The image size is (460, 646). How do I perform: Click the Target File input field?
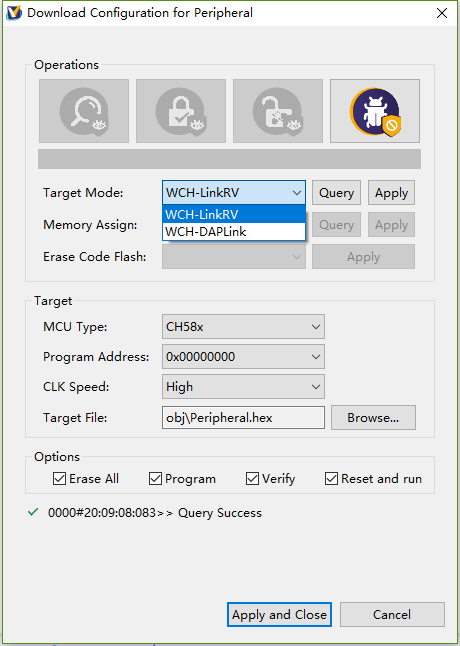243,418
